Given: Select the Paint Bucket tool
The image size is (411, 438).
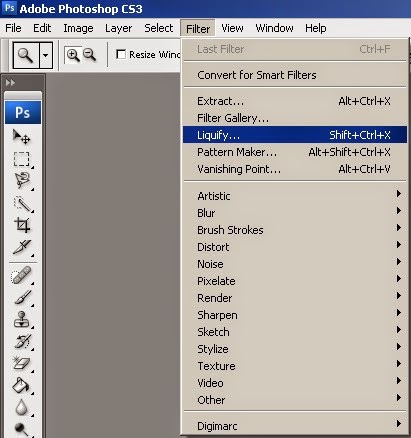Looking at the screenshot, I should click(21, 385).
